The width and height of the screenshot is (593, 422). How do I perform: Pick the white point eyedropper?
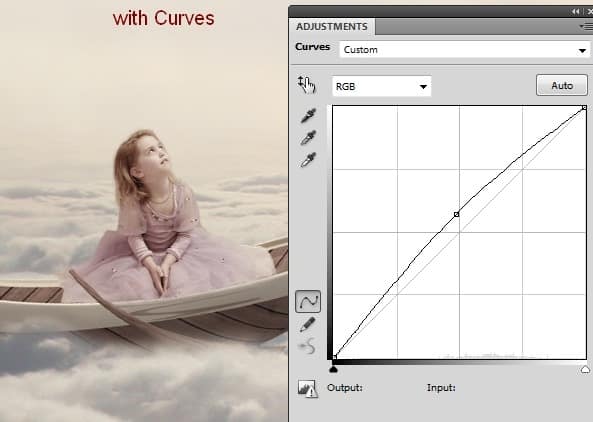pos(308,160)
